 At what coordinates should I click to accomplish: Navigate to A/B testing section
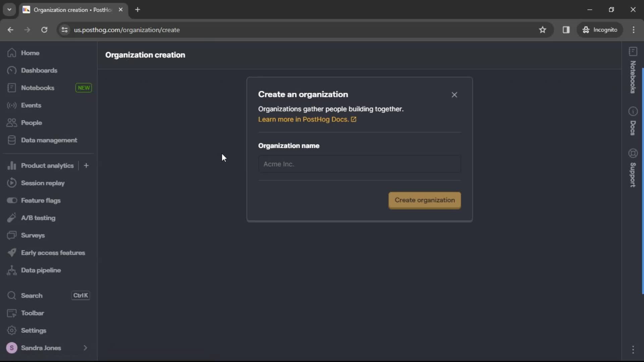click(x=38, y=218)
